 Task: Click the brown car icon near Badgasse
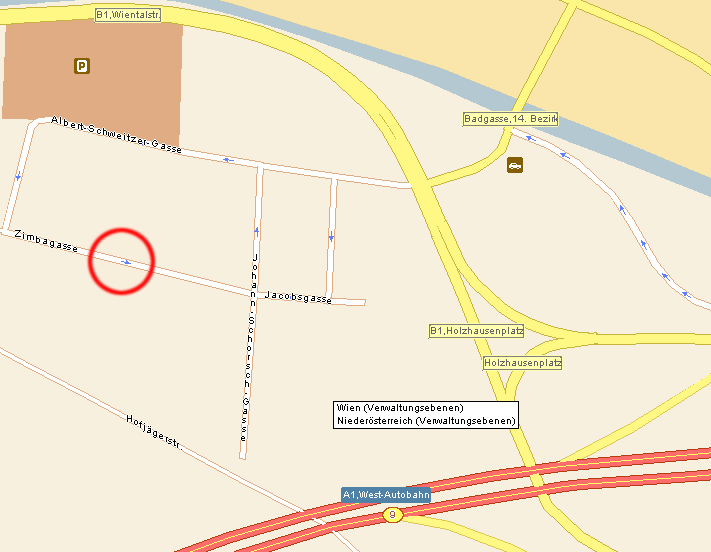515,165
